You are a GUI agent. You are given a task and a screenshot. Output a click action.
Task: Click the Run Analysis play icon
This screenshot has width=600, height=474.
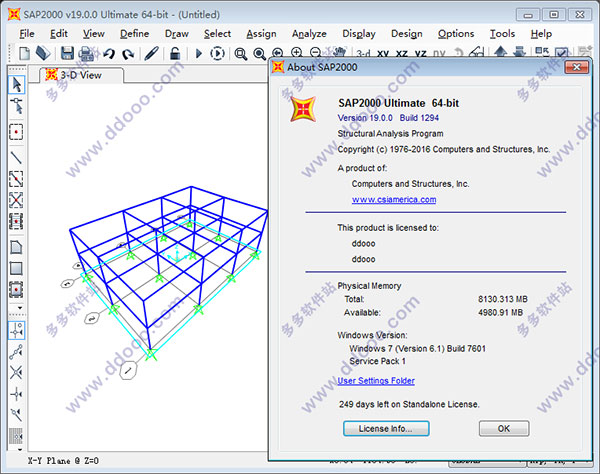(x=199, y=53)
